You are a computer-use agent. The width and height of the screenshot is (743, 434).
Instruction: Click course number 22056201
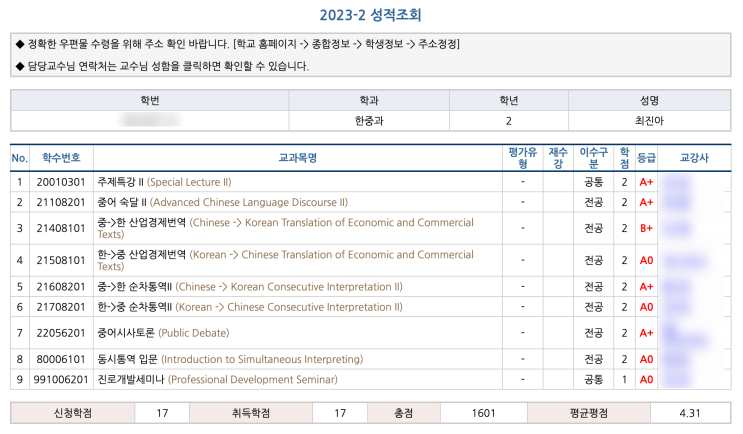[x=61, y=333]
